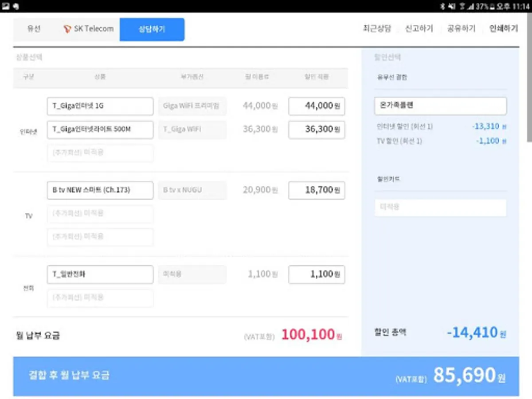
Task: Tap the picture notification icon in the status bar
Action: 6,6
